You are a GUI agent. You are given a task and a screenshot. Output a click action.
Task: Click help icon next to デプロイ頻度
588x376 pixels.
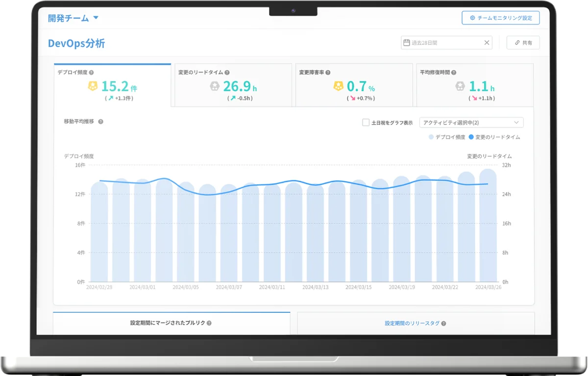coord(91,72)
